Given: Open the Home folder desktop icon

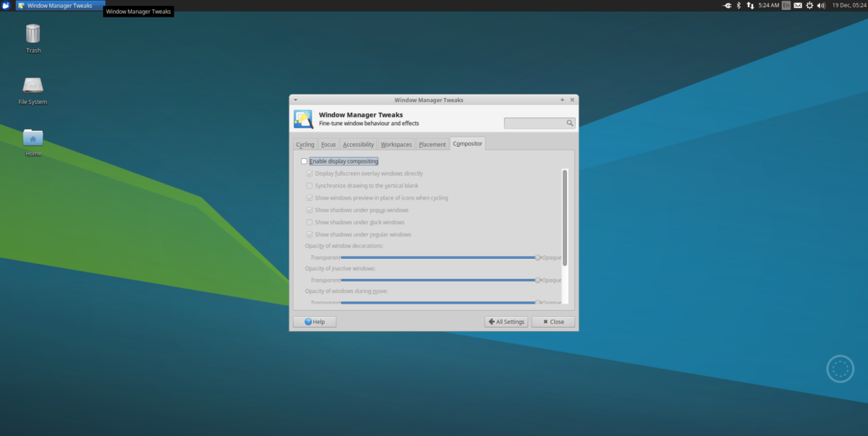Looking at the screenshot, I should pyautogui.click(x=33, y=142).
